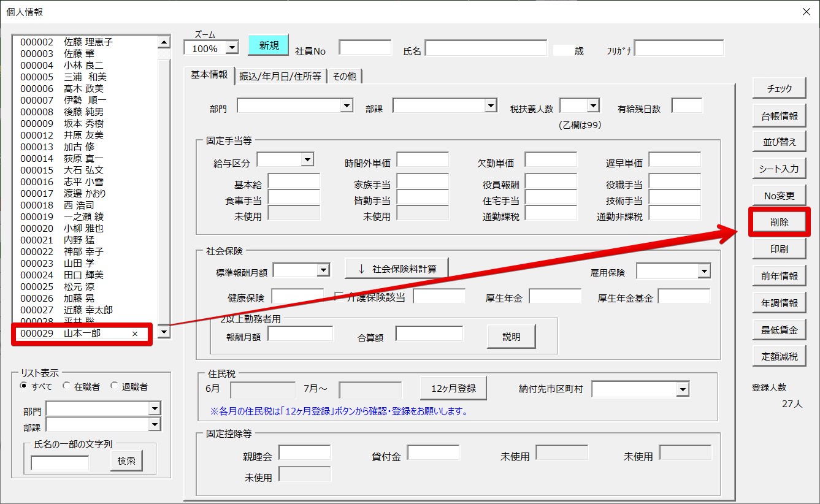The height and width of the screenshot is (504, 820).
Task: Click the No変更 button
Action: click(780, 196)
